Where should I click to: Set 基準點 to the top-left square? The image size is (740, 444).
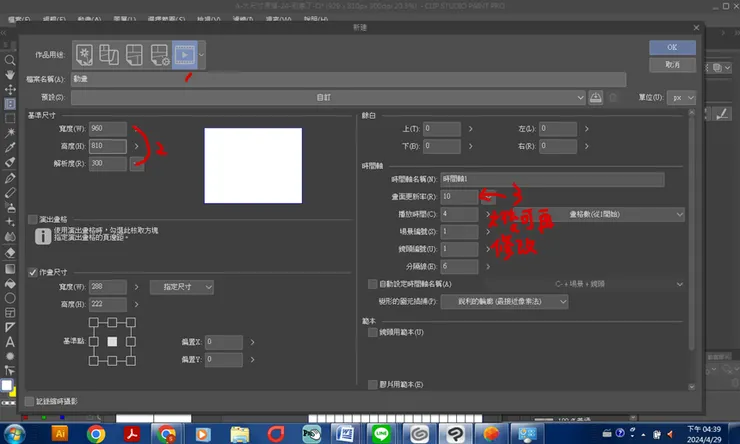coord(93,322)
